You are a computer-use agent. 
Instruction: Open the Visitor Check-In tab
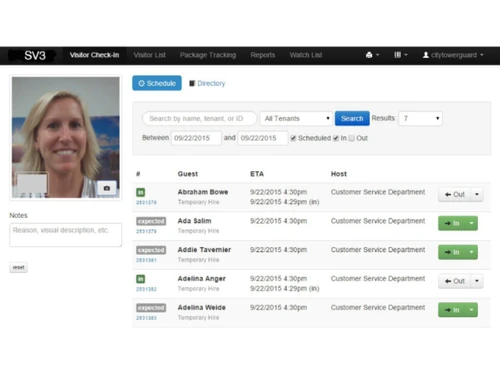coord(94,55)
